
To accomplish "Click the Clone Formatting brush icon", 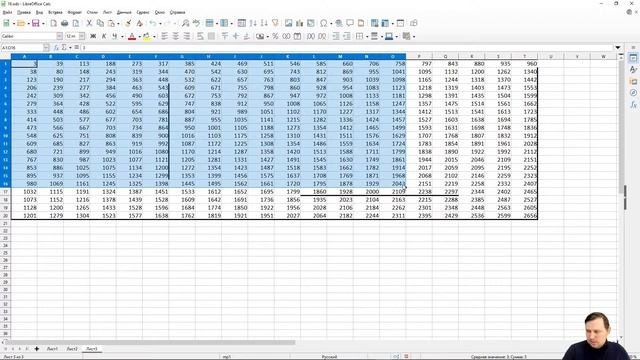I will (x=128, y=23).
